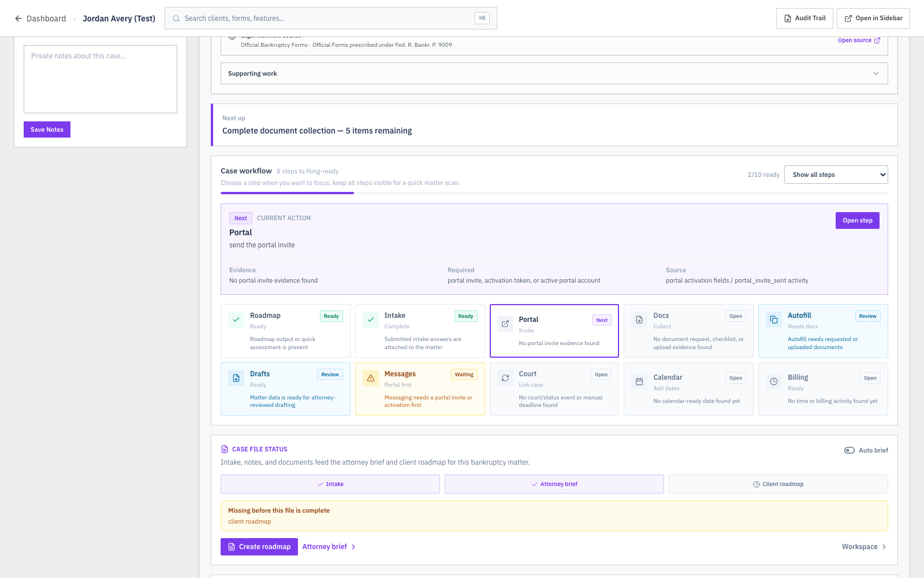
Task: Click the Save Notes button
Action: [47, 129]
